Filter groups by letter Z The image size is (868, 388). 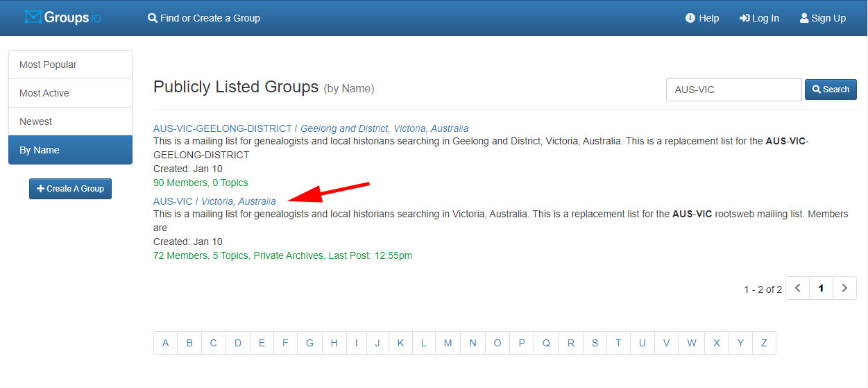(763, 343)
